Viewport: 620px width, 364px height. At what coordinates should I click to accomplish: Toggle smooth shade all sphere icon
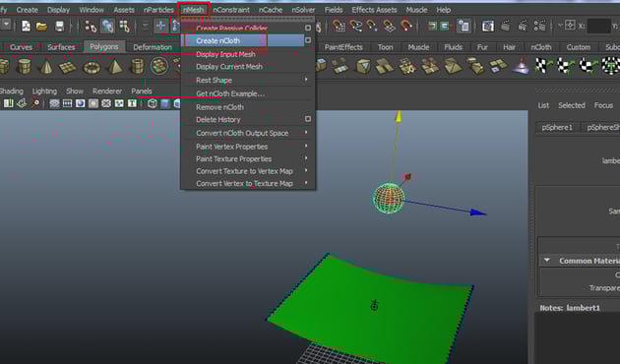click(x=81, y=103)
